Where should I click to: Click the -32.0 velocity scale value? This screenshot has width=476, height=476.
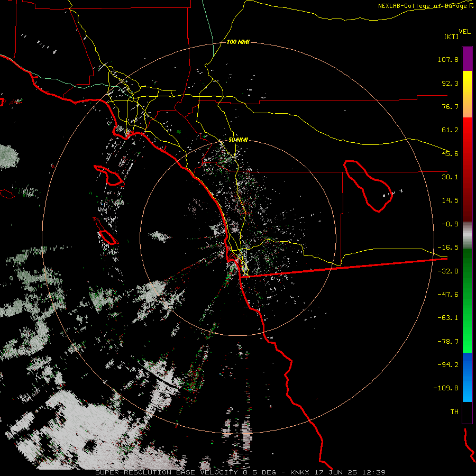pos(448,271)
